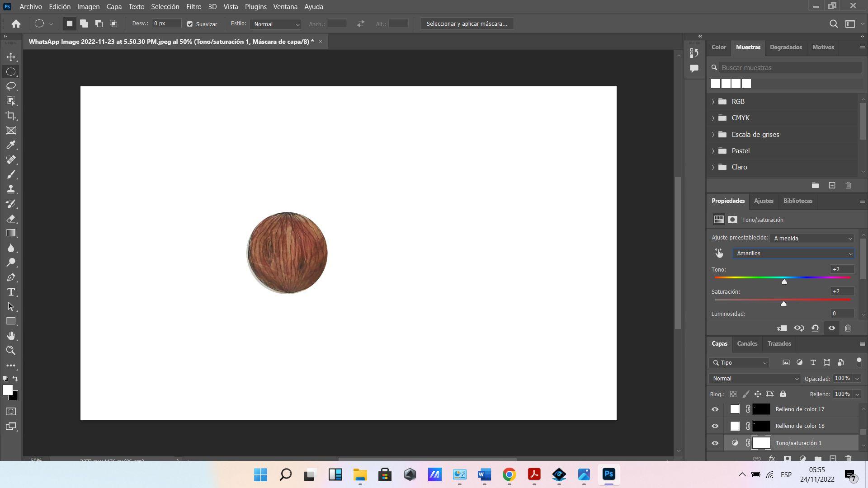Click Seleccionar y aplicar máscara button

[x=467, y=24]
